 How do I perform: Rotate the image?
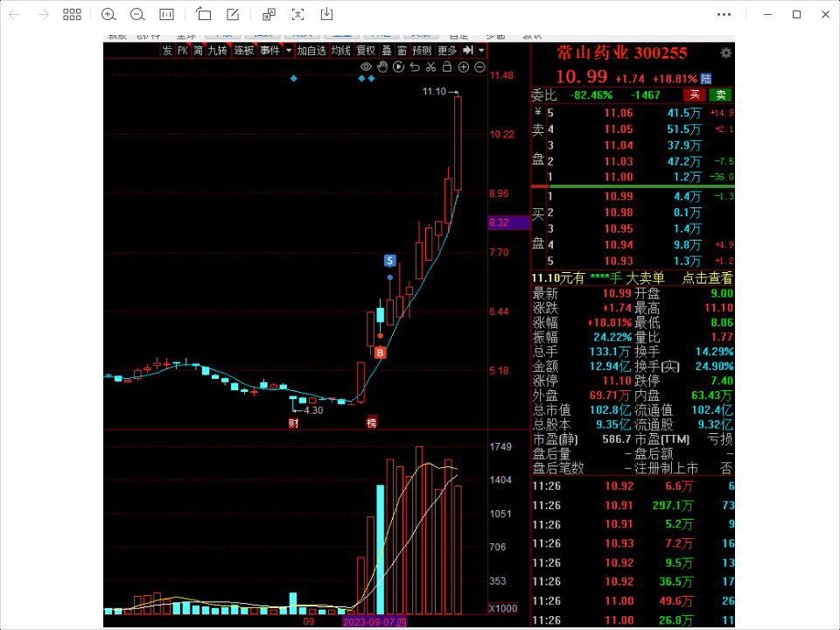204,15
